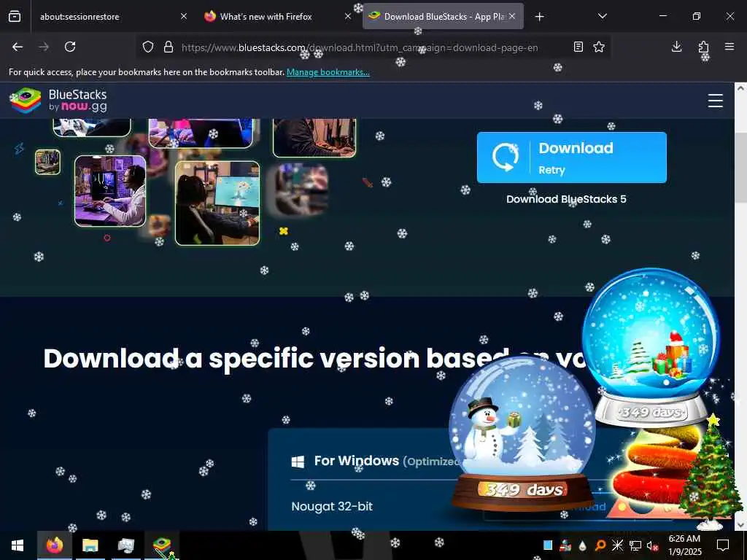Click the Nougat 32-bit version row
Screen dimensions: 747x560
pos(332,506)
